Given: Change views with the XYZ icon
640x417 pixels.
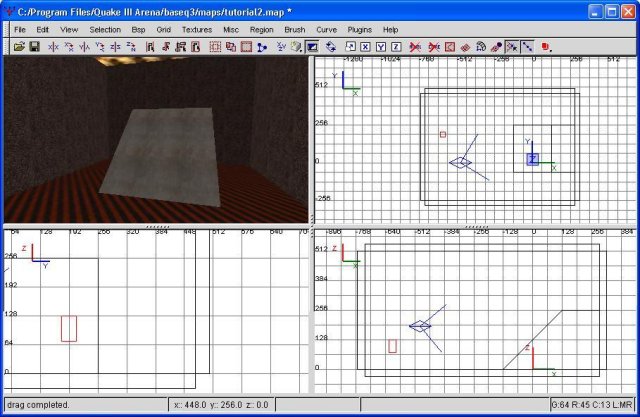Looking at the screenshot, I should point(281,47).
